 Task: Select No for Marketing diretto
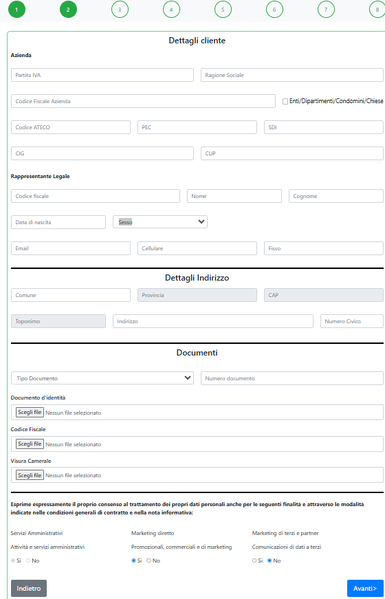149,561
